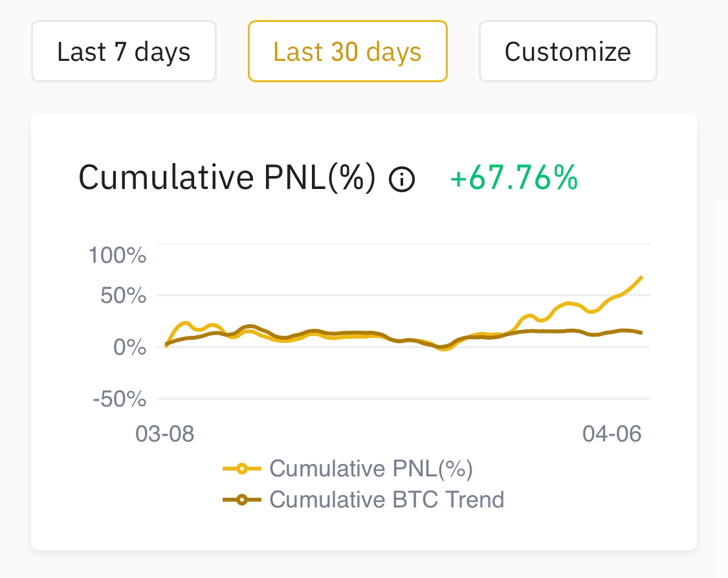
Task: Click the 04-06 end date label
Action: (612, 434)
